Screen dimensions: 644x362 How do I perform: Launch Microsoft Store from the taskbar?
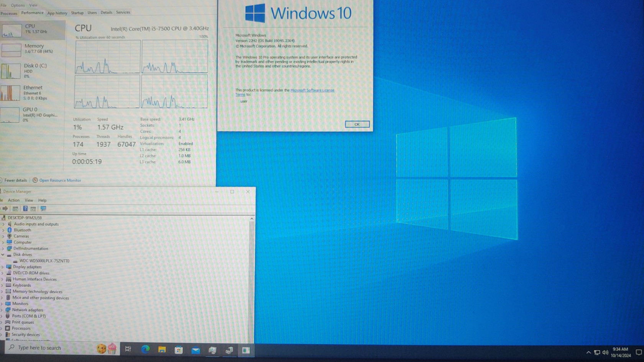[179, 350]
